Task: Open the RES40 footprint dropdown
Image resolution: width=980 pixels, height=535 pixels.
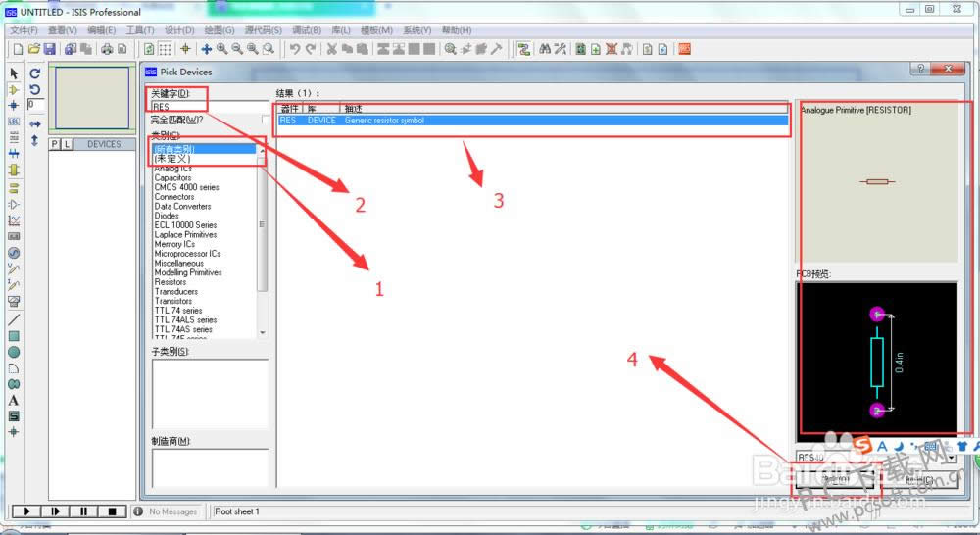Action: click(x=950, y=458)
